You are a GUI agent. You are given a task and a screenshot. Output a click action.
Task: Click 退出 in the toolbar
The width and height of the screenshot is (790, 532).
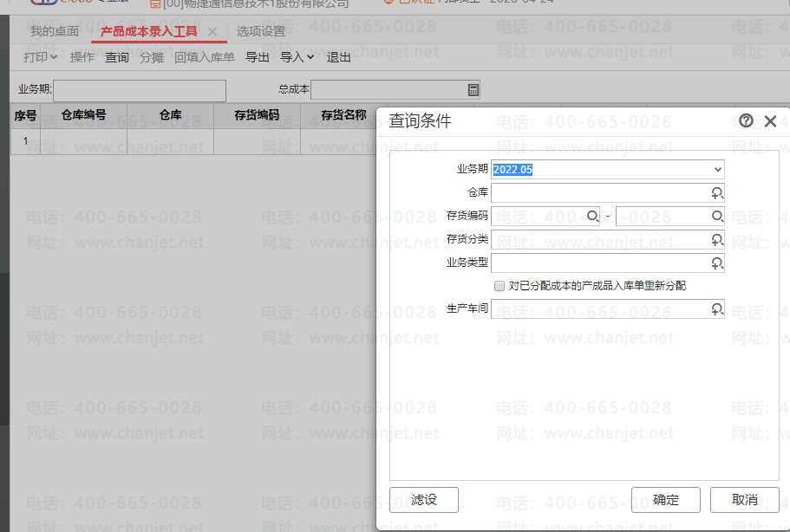click(x=338, y=57)
